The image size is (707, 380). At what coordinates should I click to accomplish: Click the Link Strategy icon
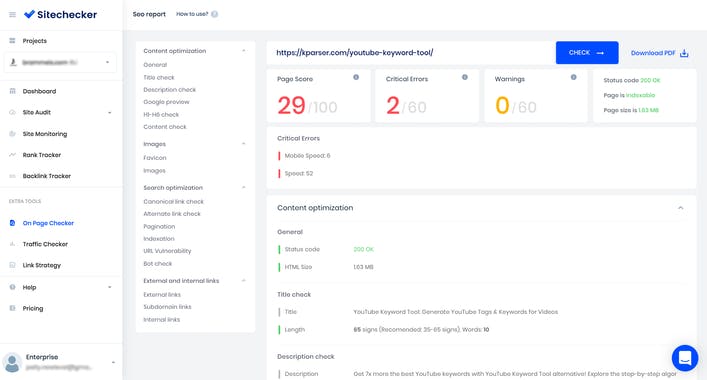tap(12, 265)
